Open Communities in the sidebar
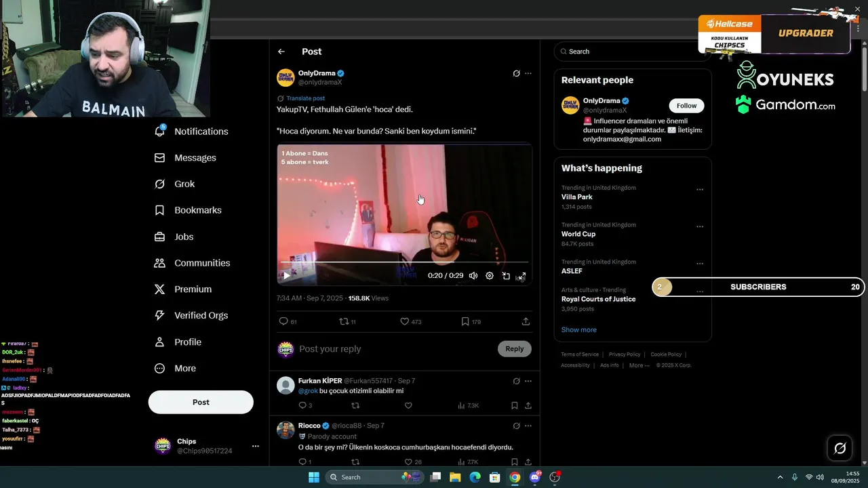868x488 pixels. 193,263
